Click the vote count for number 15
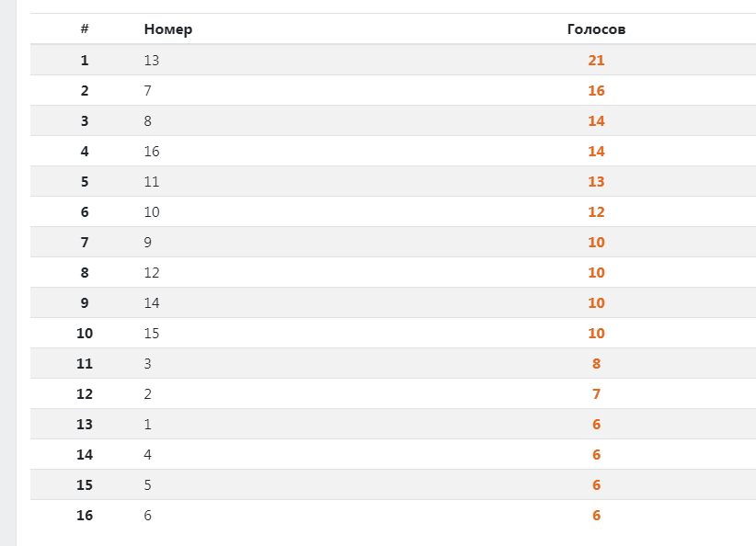The width and height of the screenshot is (756, 546). click(596, 334)
